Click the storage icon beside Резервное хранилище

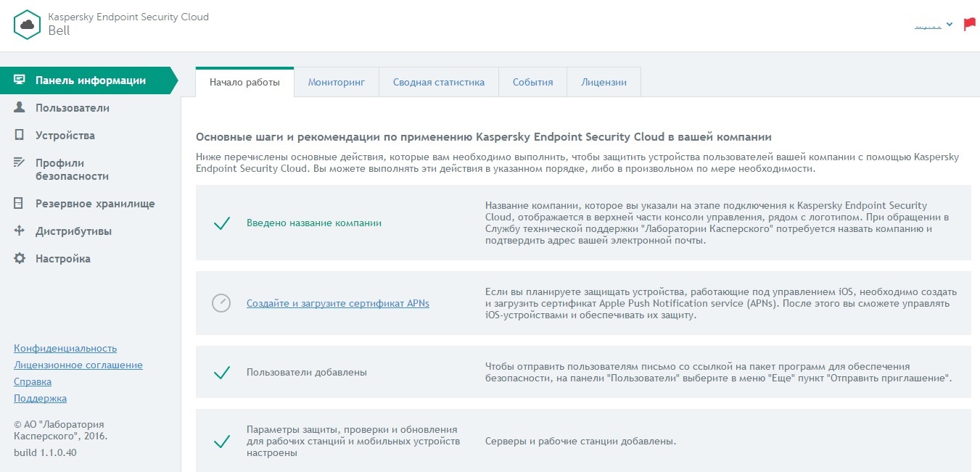[x=20, y=204]
